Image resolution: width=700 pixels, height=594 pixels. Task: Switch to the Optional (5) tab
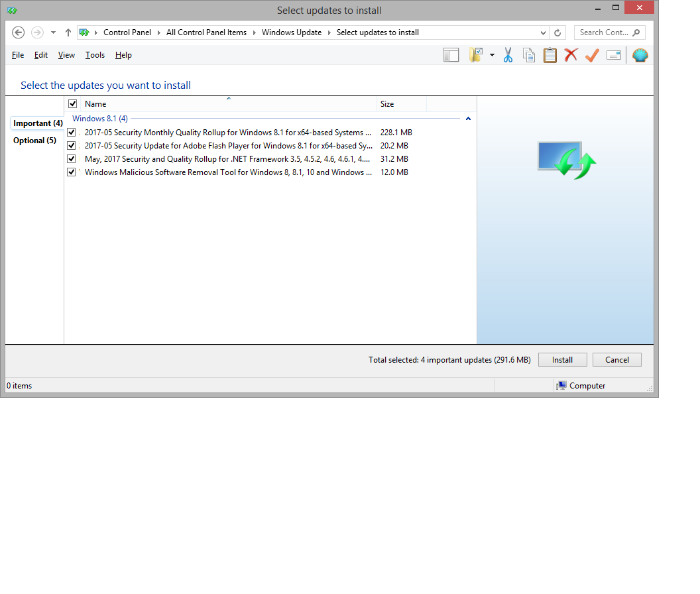click(35, 141)
